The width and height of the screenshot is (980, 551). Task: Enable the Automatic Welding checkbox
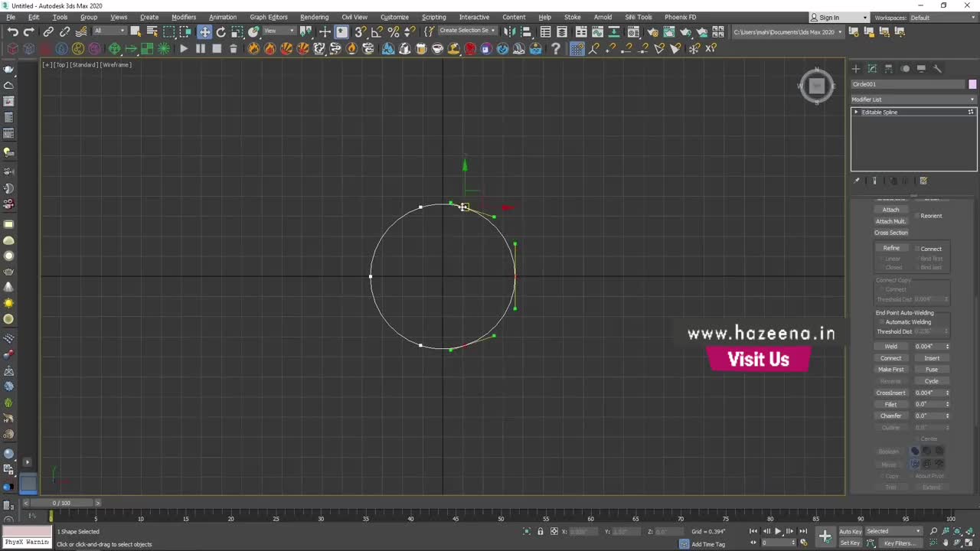(x=881, y=322)
